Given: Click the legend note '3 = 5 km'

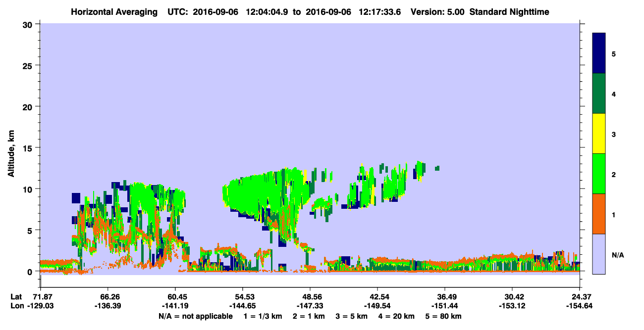Looking at the screenshot, I should coord(351,316).
